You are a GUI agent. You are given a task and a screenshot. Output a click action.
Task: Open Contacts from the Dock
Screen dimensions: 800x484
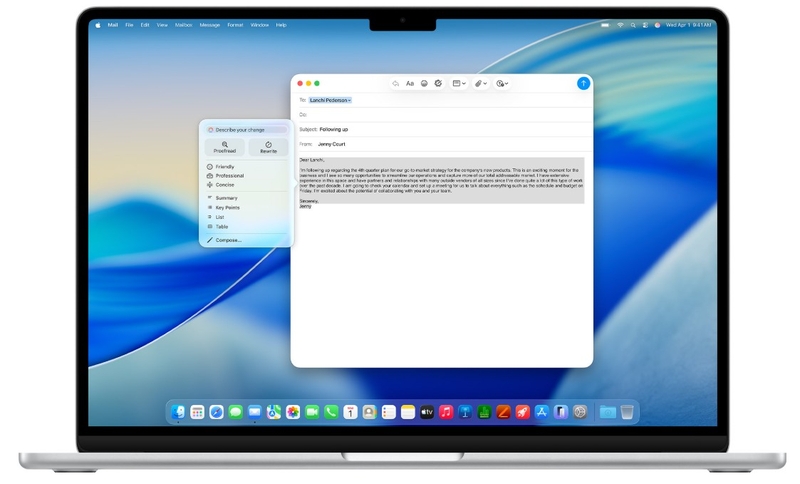369,412
